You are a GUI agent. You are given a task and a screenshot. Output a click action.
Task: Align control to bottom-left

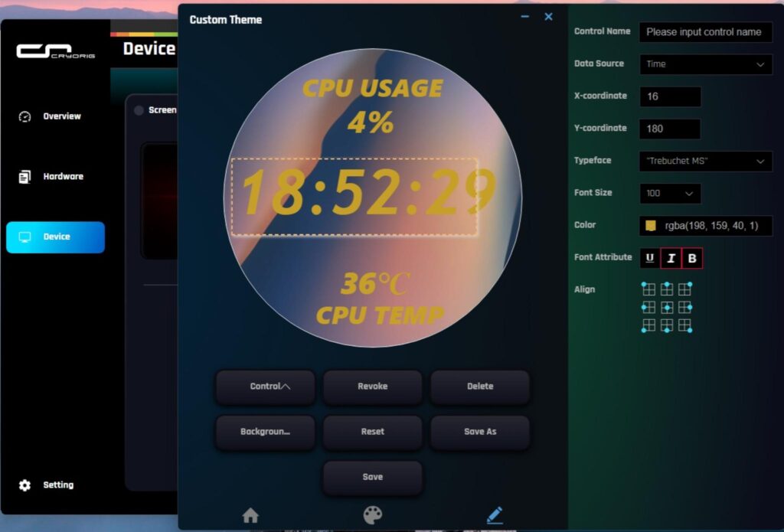pyautogui.click(x=648, y=325)
